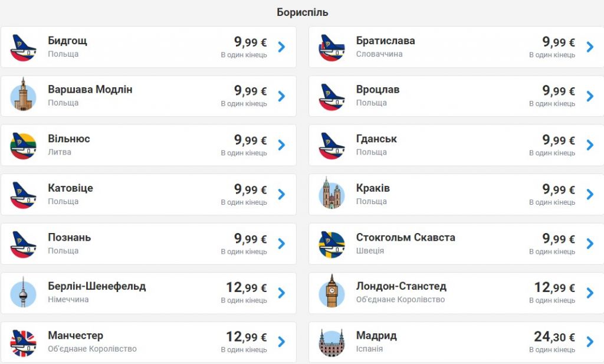The width and height of the screenshot is (604, 364).
Task: Click the Manchester Union Jack tail icon
Action: pyautogui.click(x=24, y=342)
